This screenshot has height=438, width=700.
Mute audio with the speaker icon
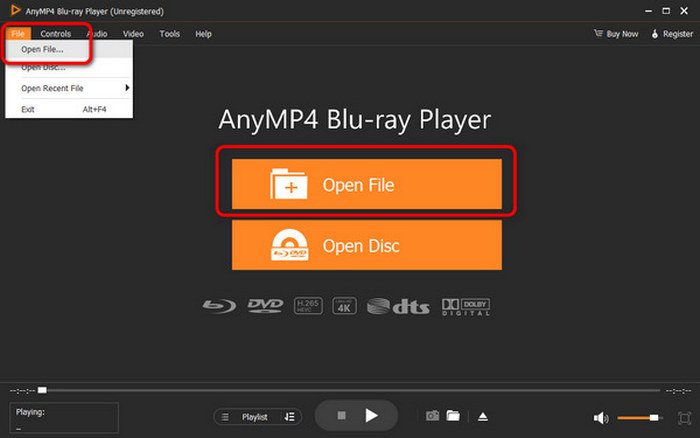coord(600,417)
